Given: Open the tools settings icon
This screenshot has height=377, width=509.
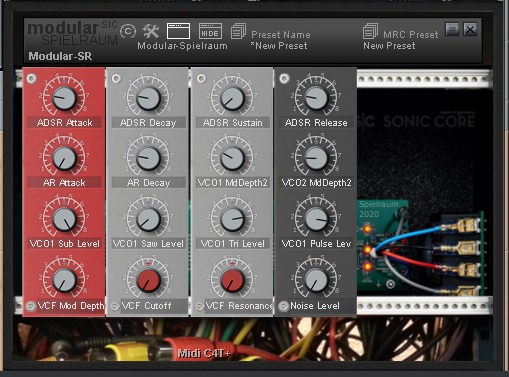Looking at the screenshot, I should pos(151,31).
